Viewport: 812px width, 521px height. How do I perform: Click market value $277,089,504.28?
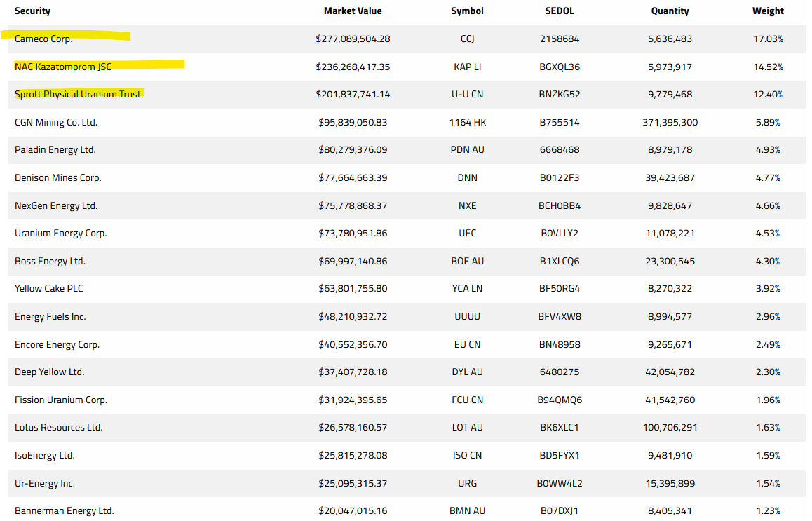coord(353,39)
